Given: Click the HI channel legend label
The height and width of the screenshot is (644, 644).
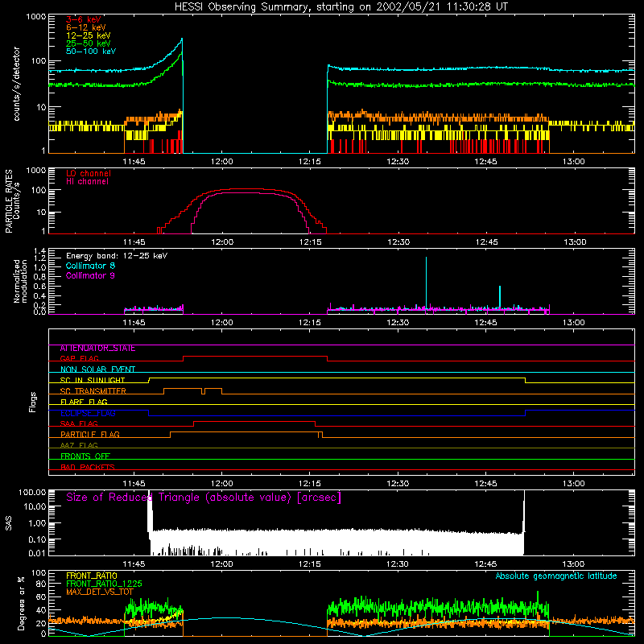Looking at the screenshot, I should (87, 181).
